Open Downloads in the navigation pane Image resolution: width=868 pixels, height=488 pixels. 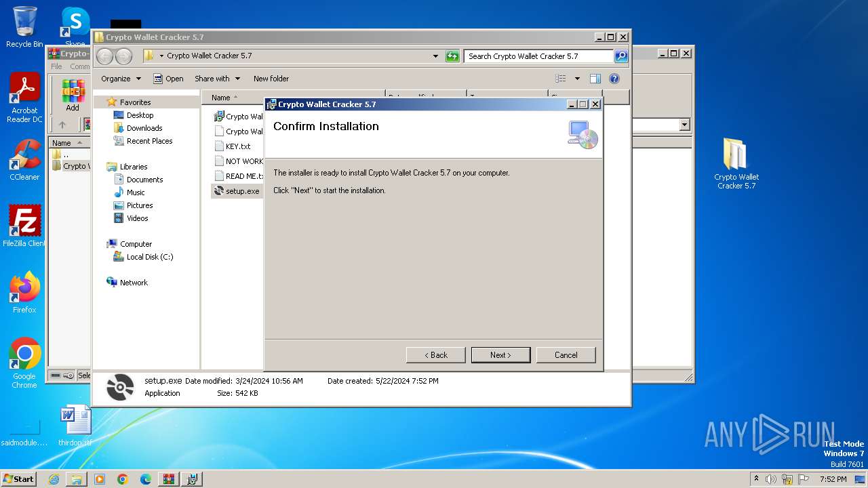(x=138, y=128)
